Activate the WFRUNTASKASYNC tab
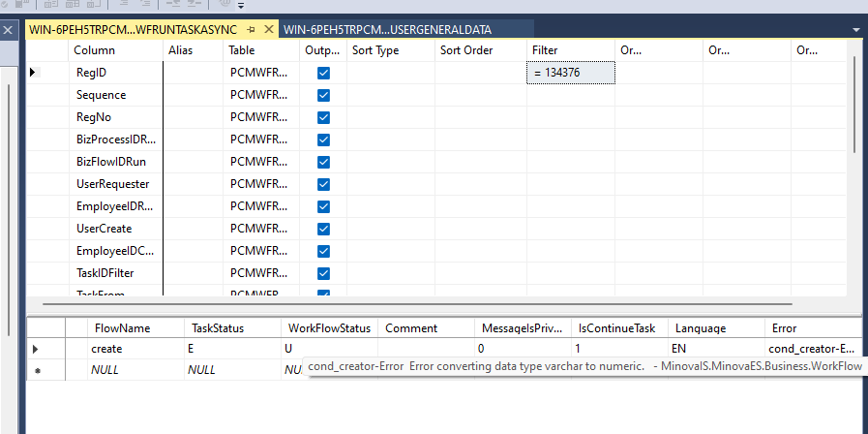This screenshot has width=868, height=434. (133, 30)
